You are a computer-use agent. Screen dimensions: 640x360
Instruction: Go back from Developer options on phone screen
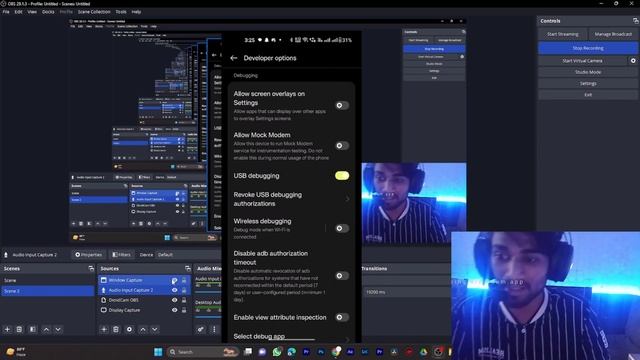coord(233,58)
